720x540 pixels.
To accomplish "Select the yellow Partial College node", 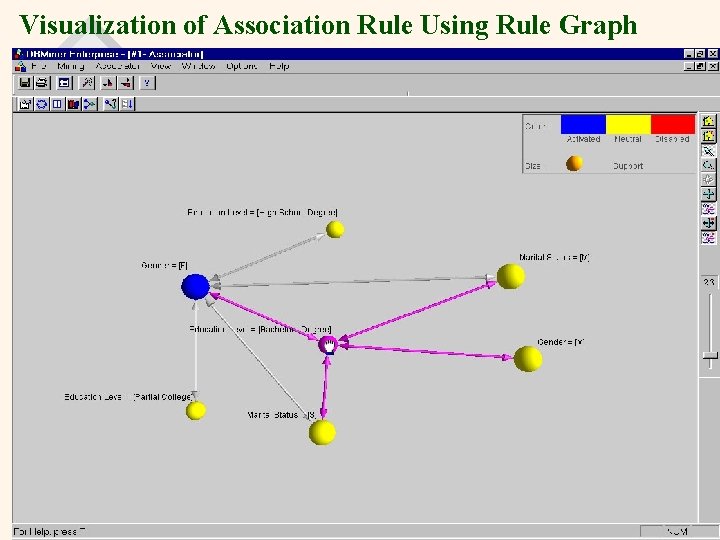I will pyautogui.click(x=196, y=411).
